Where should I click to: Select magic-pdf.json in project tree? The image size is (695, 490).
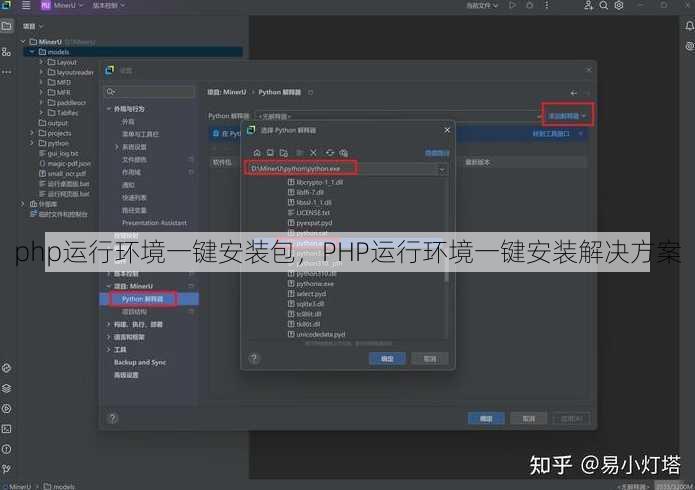pyautogui.click(x=65, y=164)
